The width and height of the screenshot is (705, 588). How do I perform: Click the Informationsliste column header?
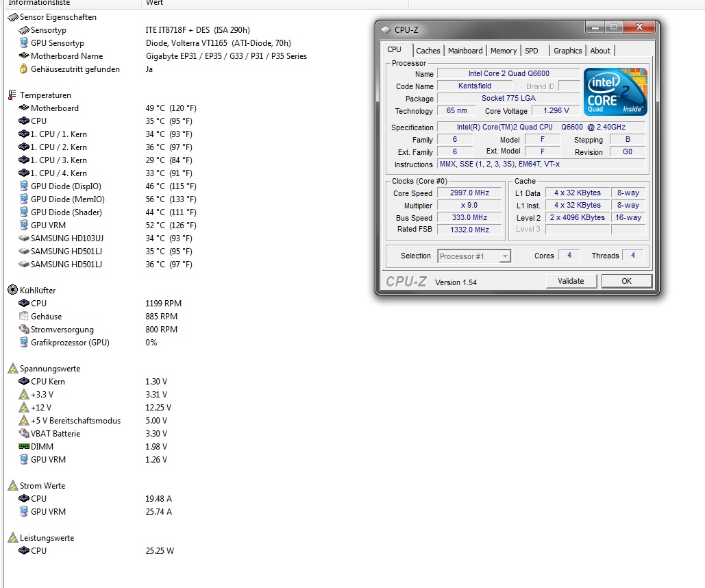coord(72,3)
